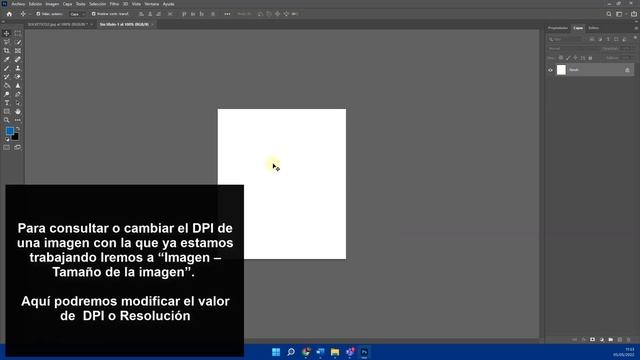Switch to the Capas panel tab
Screen dimensions: 640x360
pyautogui.click(x=578, y=28)
